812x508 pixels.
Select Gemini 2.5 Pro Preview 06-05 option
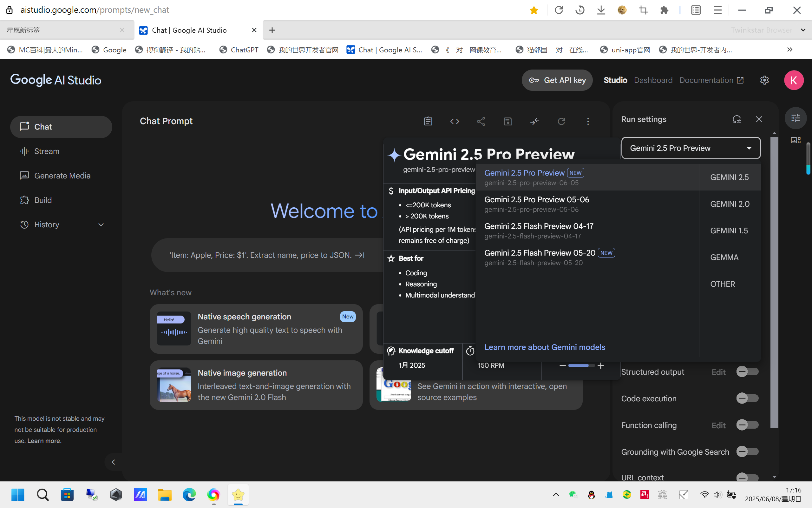587,177
